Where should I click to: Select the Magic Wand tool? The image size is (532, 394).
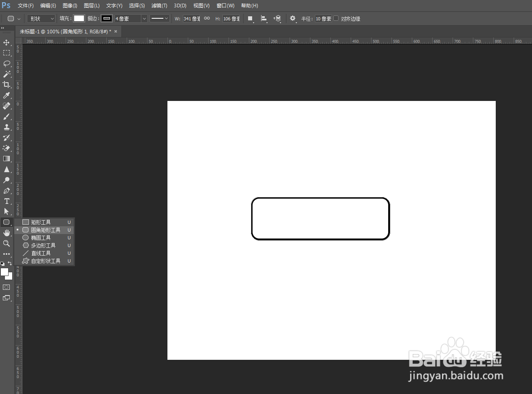7,74
